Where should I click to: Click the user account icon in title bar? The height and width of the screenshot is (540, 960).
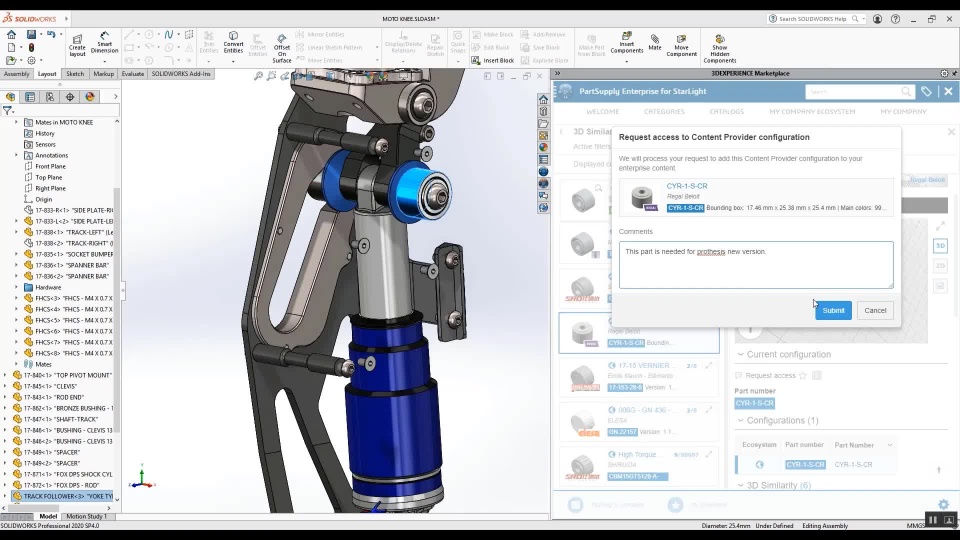click(x=877, y=19)
